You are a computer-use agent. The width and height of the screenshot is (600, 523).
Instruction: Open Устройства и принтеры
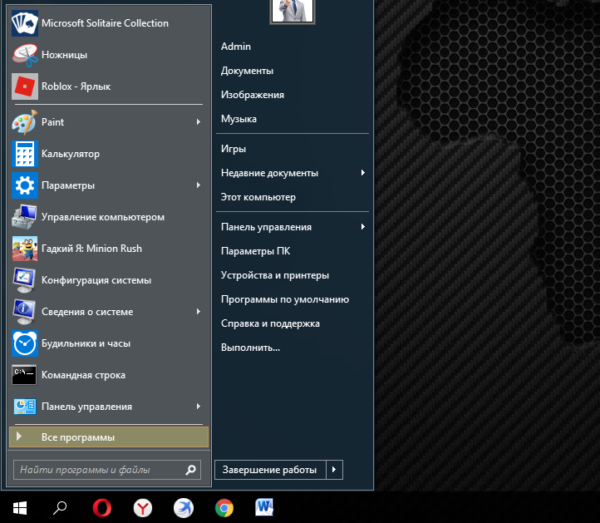pos(275,275)
